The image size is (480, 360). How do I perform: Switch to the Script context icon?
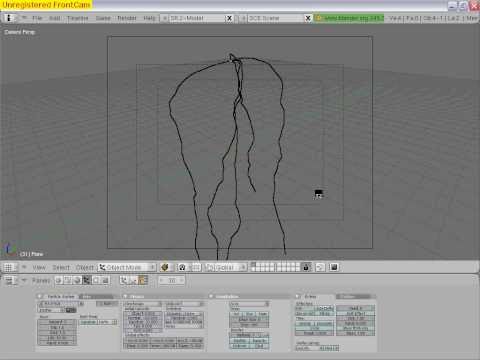(x=68, y=281)
